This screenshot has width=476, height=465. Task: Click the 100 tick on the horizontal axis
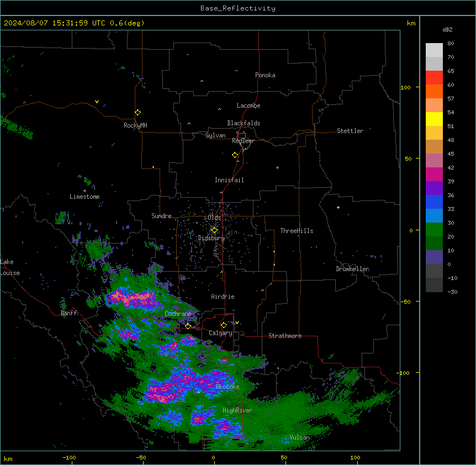(355, 457)
